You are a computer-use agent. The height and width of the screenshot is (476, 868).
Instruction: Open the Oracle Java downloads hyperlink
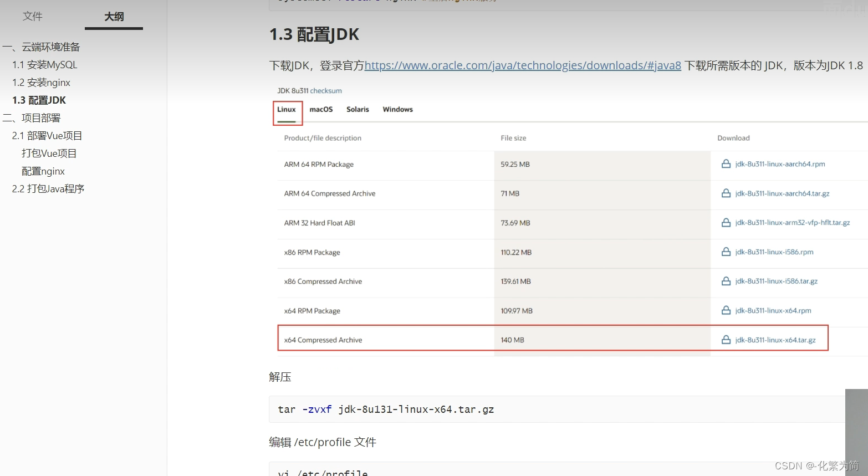click(x=523, y=65)
